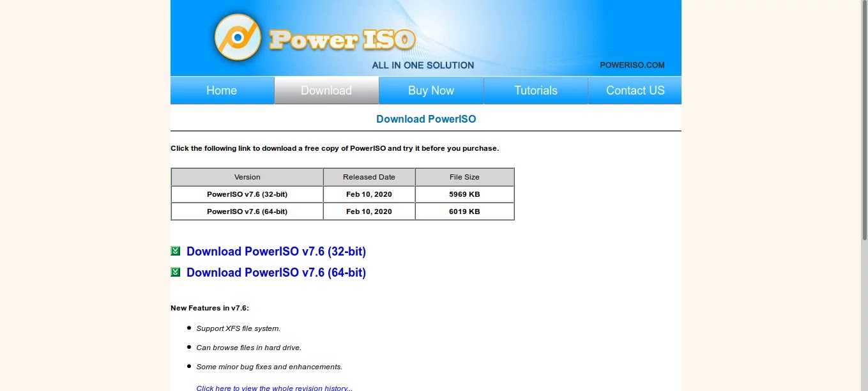Click the POWERISO.COM text in banner
The width and height of the screenshot is (868, 391).
pos(632,65)
